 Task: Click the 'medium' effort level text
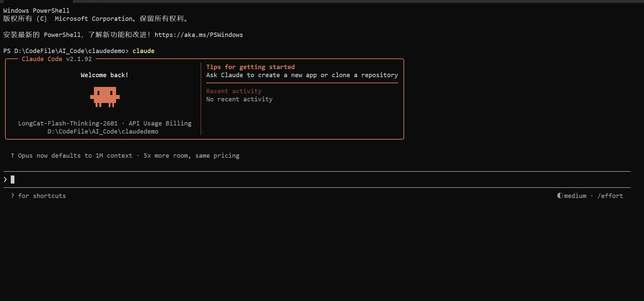(575, 196)
